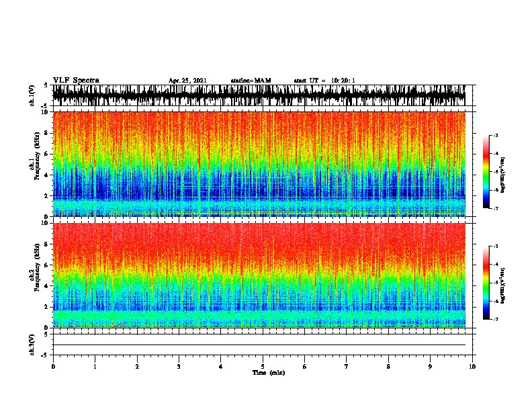Click the ch.1 spectrogram panel
The width and height of the screenshot is (532, 411).
(x=259, y=164)
